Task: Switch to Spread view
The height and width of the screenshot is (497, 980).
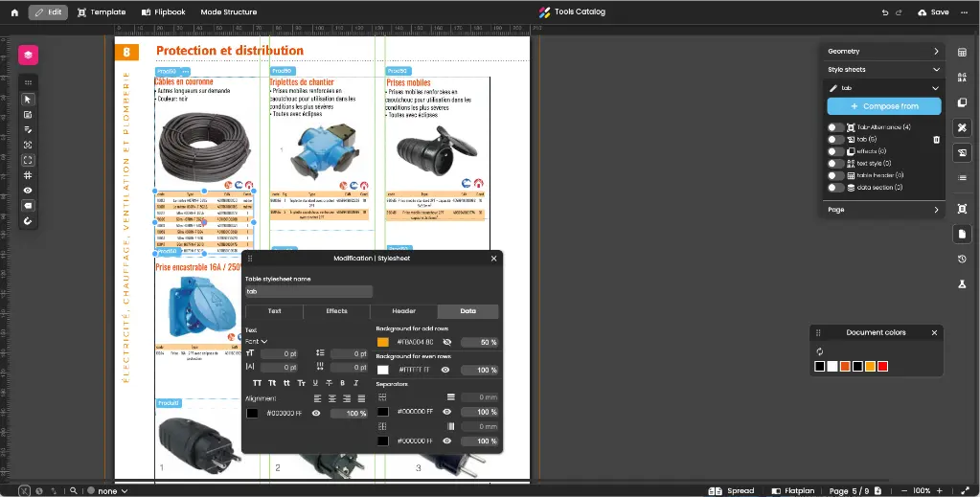Action: point(732,490)
